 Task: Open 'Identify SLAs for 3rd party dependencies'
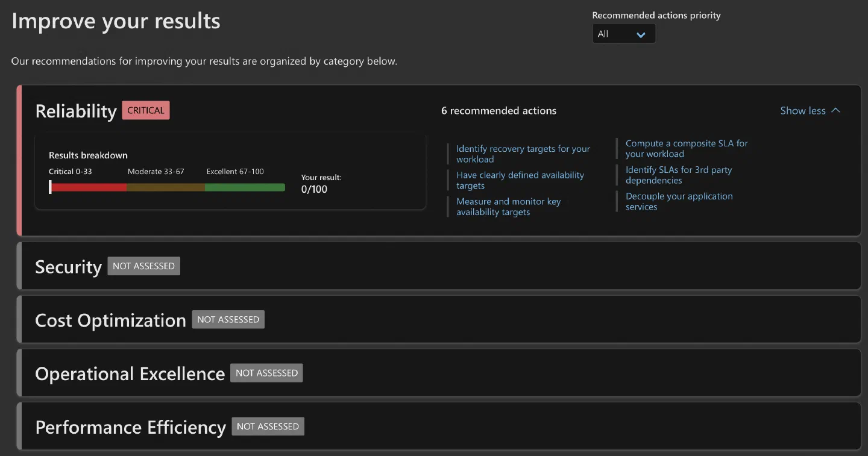(679, 175)
